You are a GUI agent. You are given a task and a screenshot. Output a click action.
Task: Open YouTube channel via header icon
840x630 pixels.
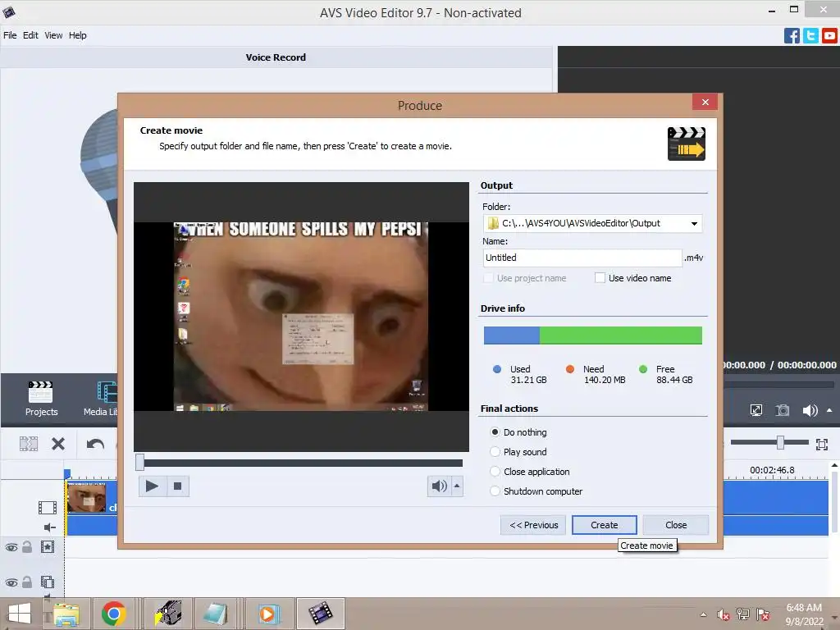[829, 36]
